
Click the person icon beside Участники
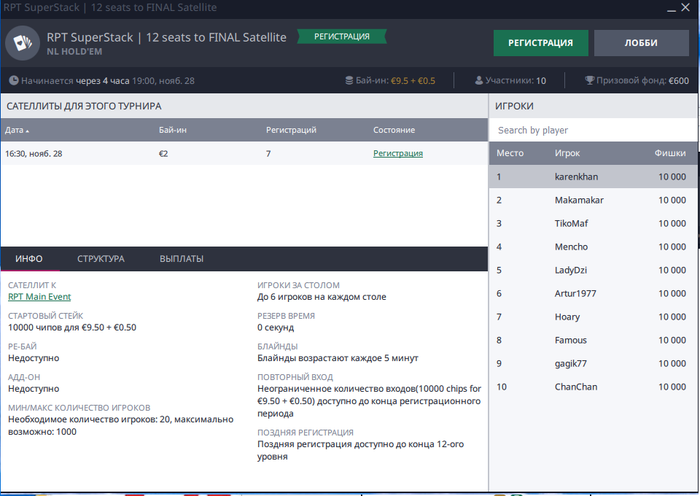[x=479, y=80]
